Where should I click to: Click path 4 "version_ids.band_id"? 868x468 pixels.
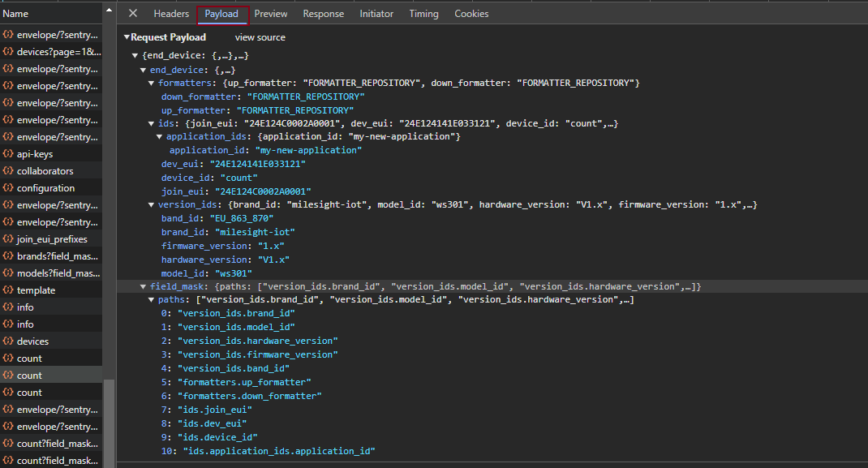233,369
